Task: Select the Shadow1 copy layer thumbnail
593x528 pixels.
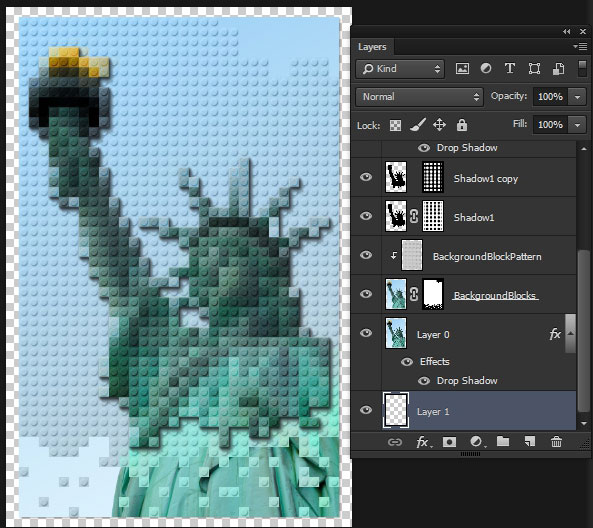Action: pos(396,177)
